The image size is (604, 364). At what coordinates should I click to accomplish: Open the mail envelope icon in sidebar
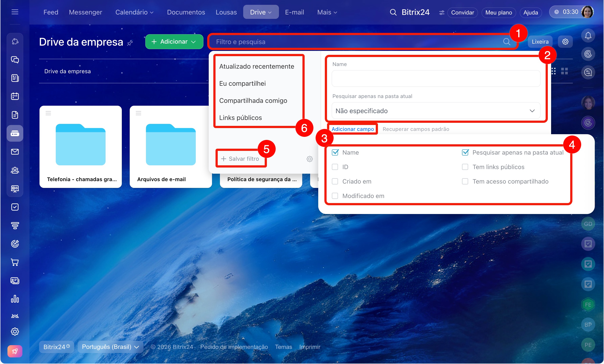click(x=15, y=152)
